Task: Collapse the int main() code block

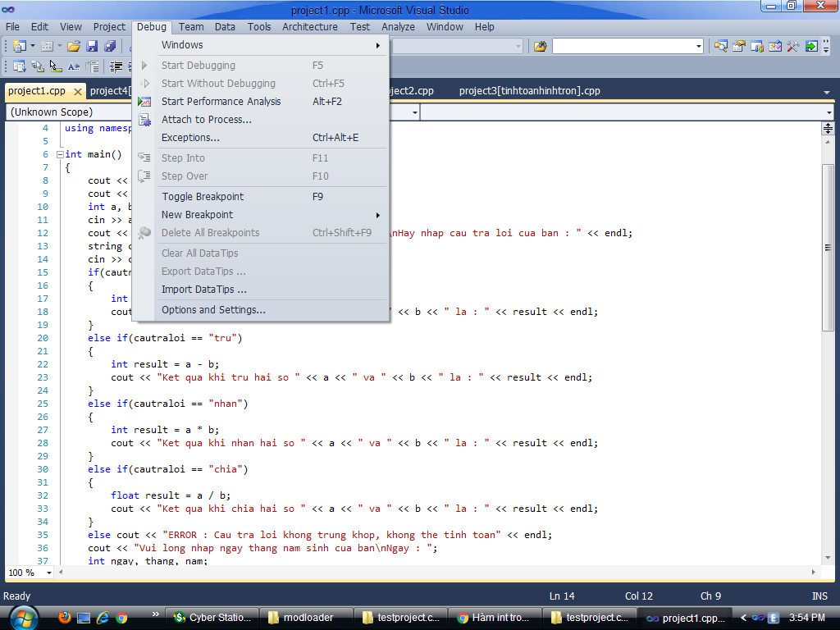Action: coord(60,154)
